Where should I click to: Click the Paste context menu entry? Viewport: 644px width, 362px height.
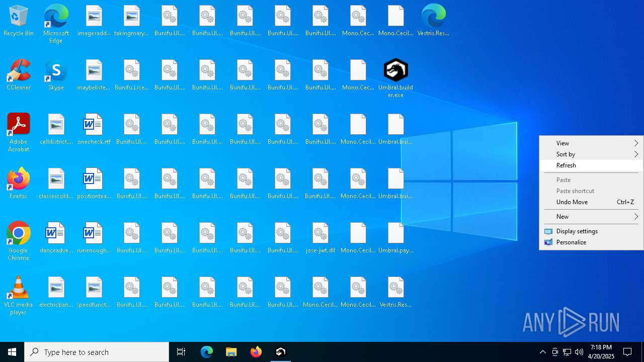[x=591, y=180]
